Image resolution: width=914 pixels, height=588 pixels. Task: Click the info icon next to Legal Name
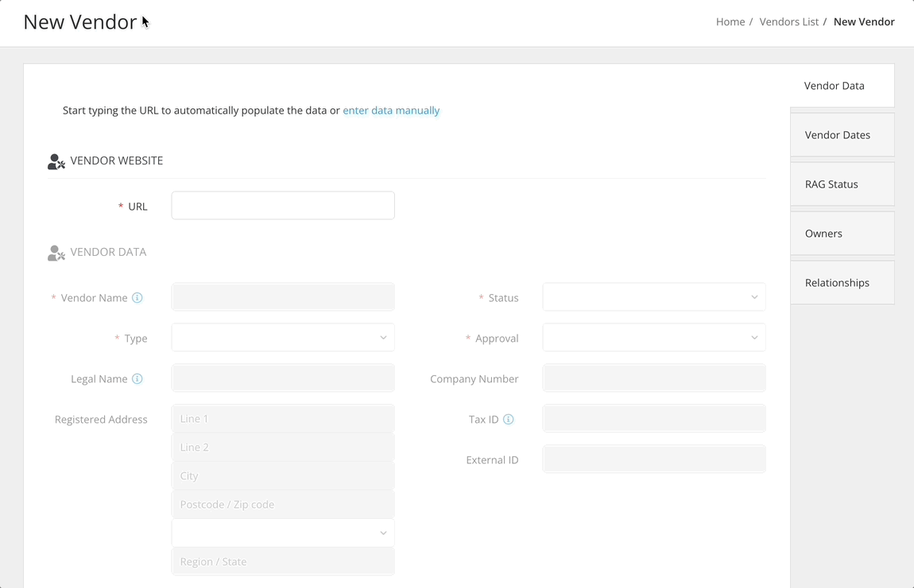coord(137,378)
